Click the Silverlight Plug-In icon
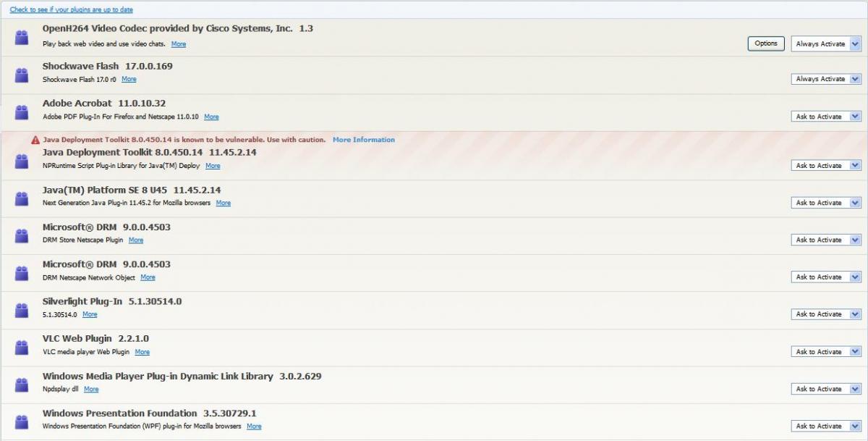Screen dimensions: 868x441 point(22,310)
